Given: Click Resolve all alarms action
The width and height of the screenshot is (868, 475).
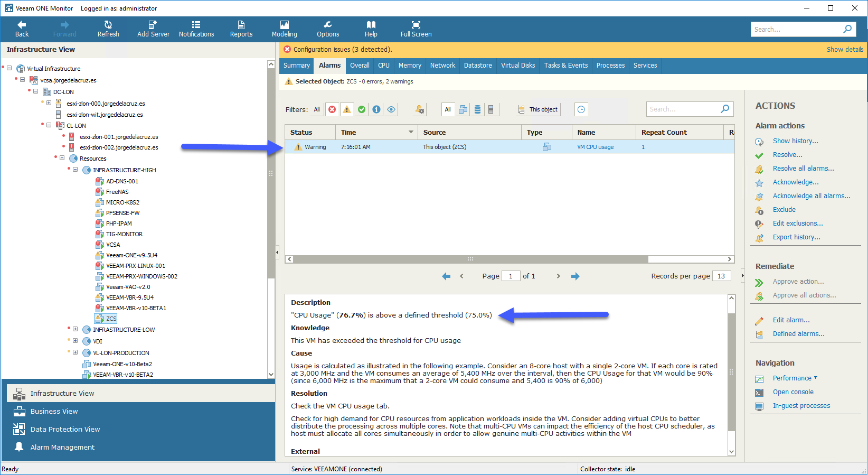Looking at the screenshot, I should [x=803, y=169].
